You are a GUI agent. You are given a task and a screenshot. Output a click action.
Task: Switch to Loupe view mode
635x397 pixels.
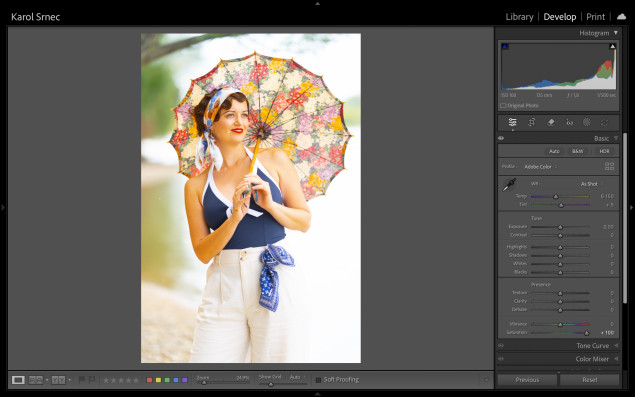click(18, 380)
